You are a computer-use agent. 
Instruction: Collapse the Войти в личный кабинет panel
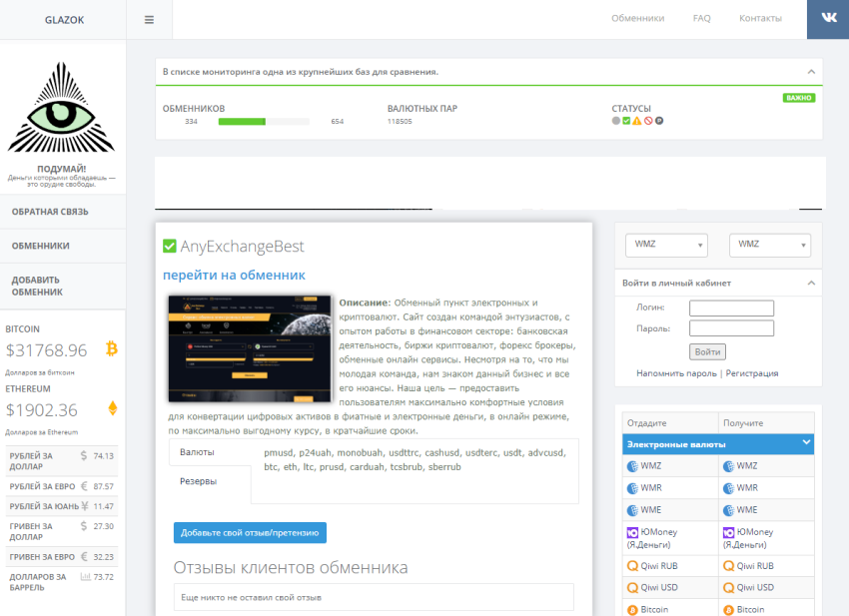811,284
